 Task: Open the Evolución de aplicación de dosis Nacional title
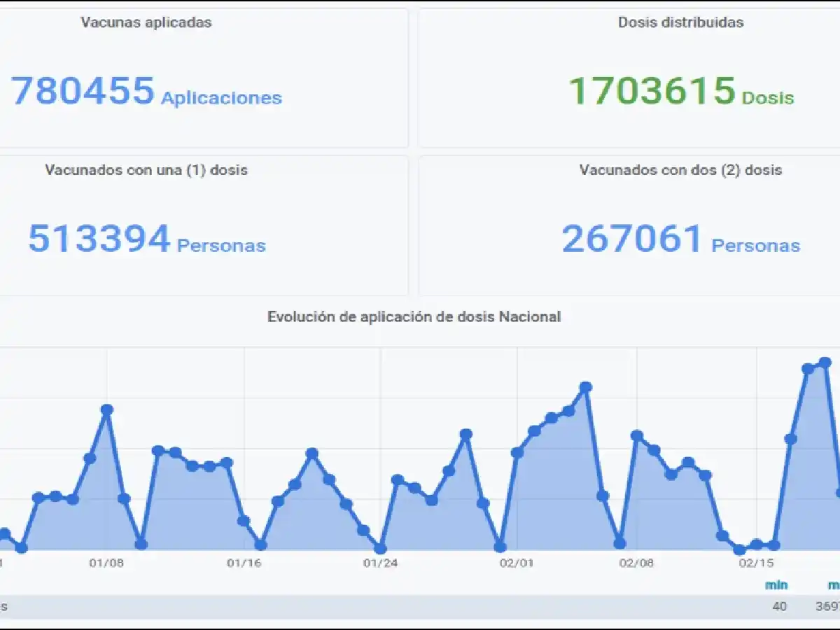[x=414, y=316]
